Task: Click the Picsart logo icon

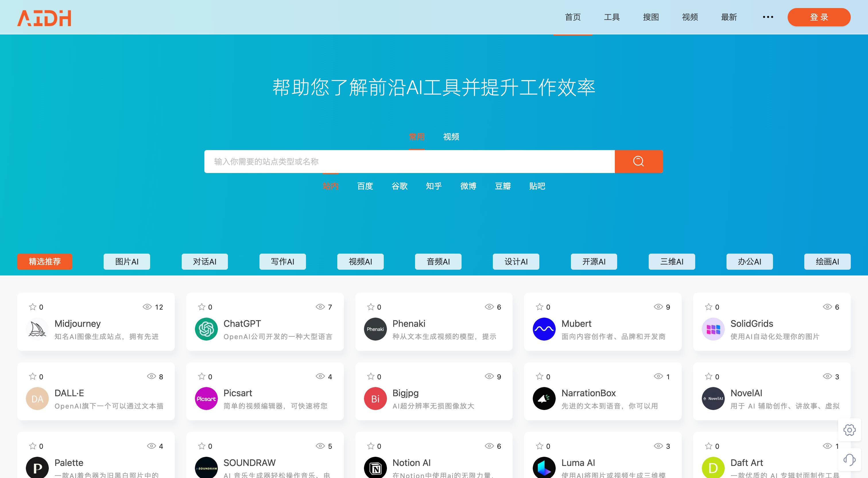Action: 206,399
